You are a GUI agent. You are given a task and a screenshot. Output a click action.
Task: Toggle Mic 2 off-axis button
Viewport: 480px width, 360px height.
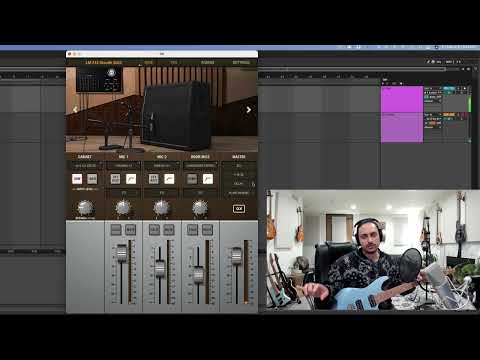tap(154, 179)
